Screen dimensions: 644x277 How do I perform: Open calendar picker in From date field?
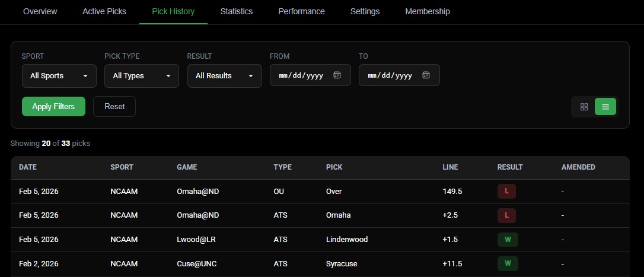click(337, 75)
